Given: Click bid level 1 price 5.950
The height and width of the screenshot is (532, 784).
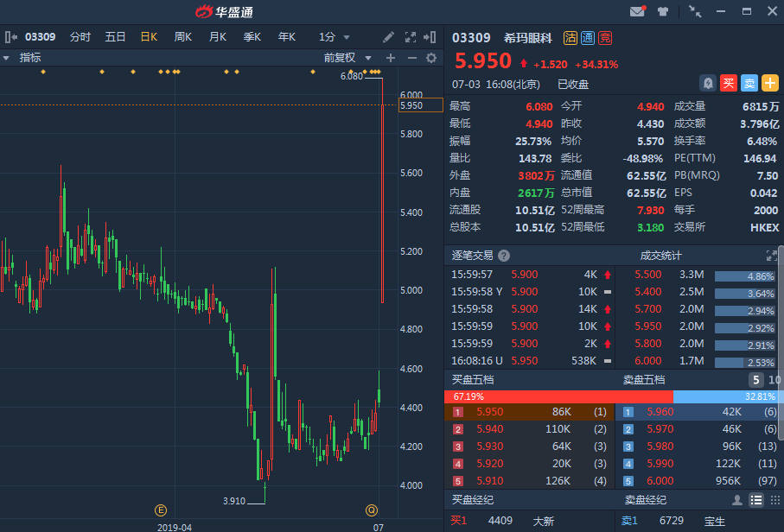Looking at the screenshot, I should pyautogui.click(x=489, y=412).
